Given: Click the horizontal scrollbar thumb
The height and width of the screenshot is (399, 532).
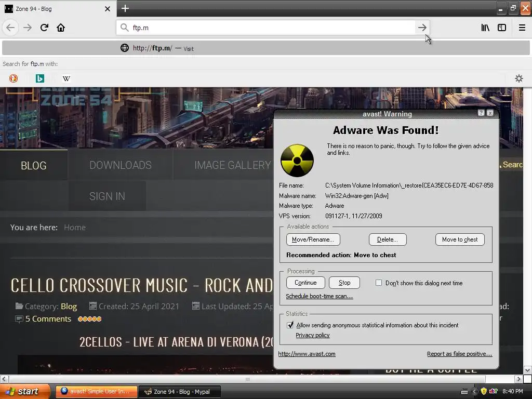Looking at the screenshot, I should click(x=247, y=379).
